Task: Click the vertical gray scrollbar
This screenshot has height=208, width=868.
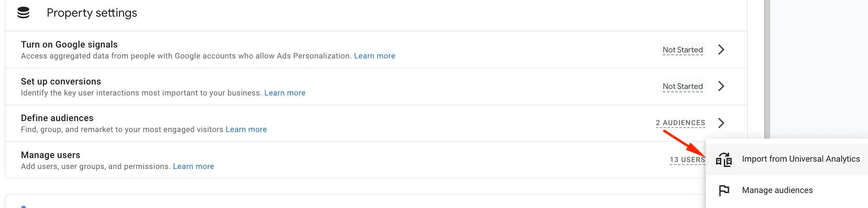Action: pos(767,69)
